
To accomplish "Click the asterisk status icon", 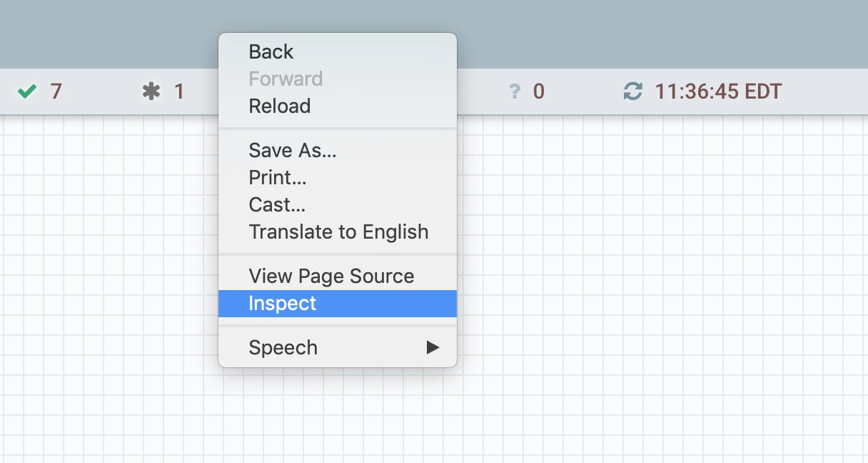I will click(x=151, y=91).
